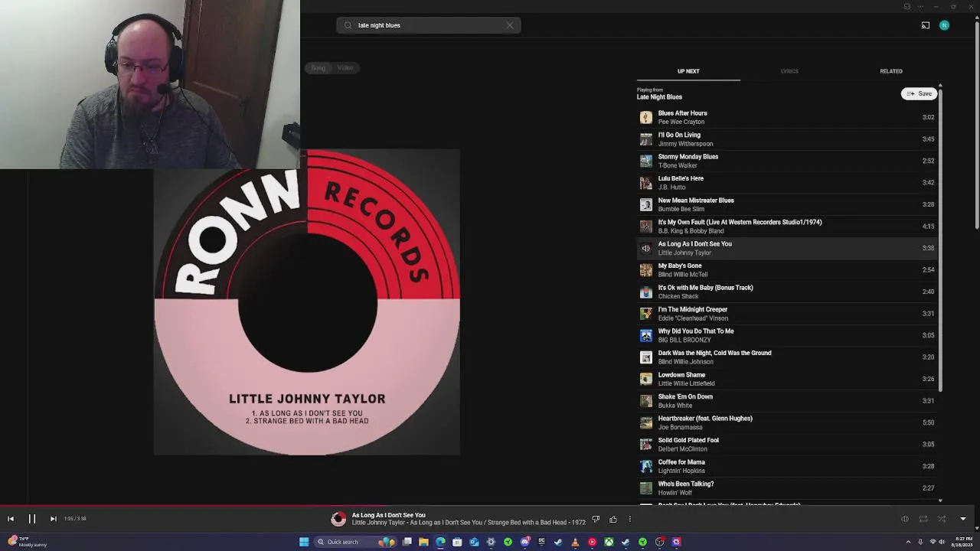Screen dimensions: 980x551
Task: Open Microsoft Edge from taskbar
Action: point(440,542)
